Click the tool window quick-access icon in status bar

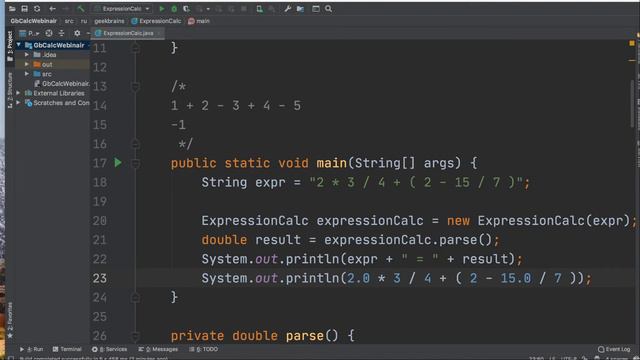[11, 358]
